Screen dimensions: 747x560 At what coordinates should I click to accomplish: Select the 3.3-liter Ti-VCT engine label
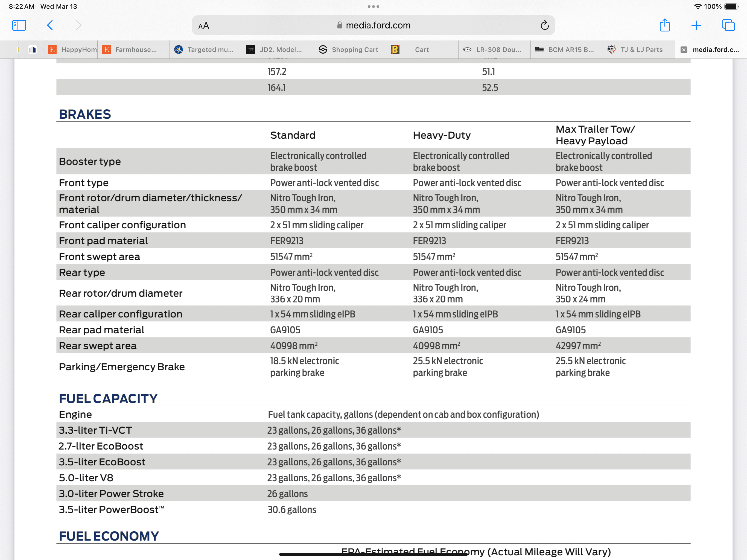coord(96,430)
